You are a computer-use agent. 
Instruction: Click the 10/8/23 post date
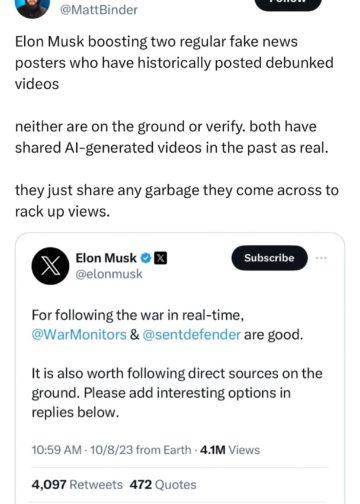(112, 450)
